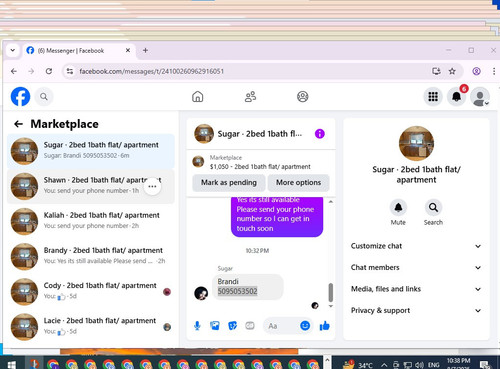Search in conversation magnifier icon
The width and height of the screenshot is (500, 369).
coord(433,207)
